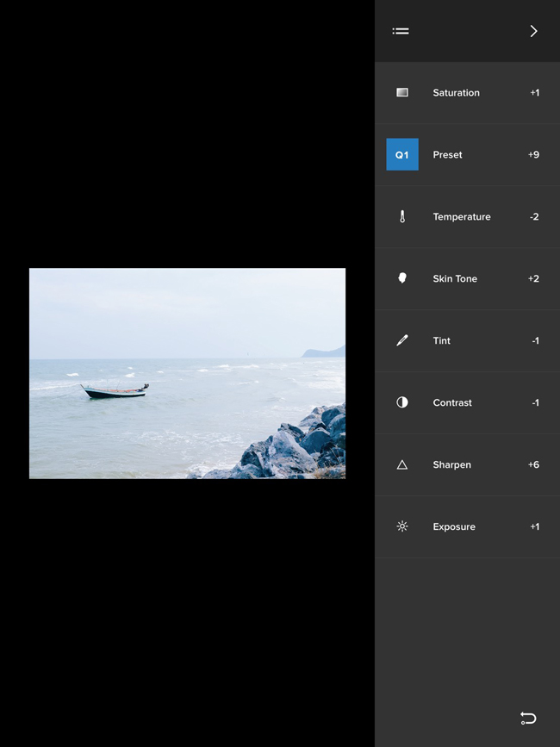
Task: Click the forward chevron arrow
Action: [534, 31]
